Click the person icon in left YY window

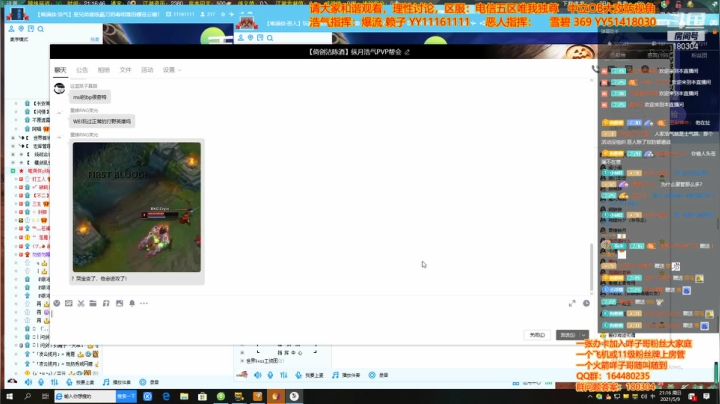coord(11,29)
